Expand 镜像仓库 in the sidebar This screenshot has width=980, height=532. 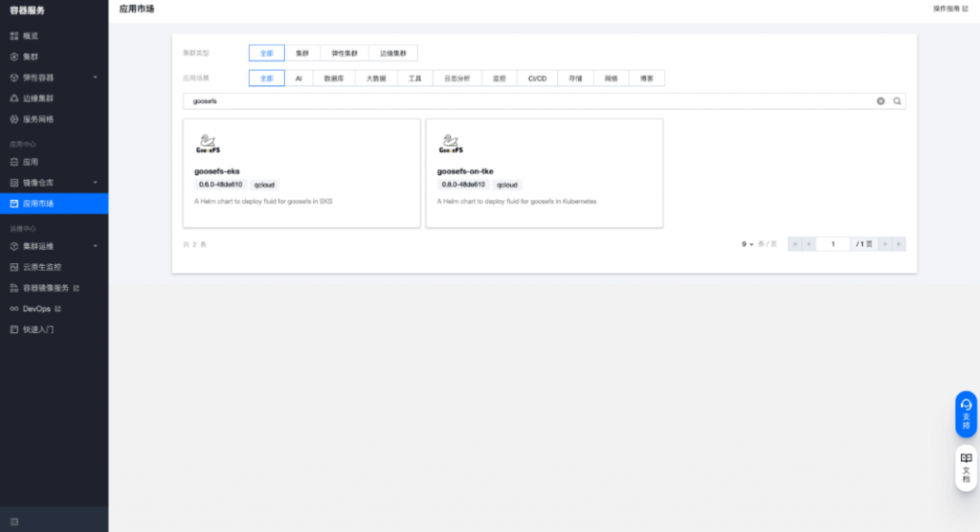(54, 183)
